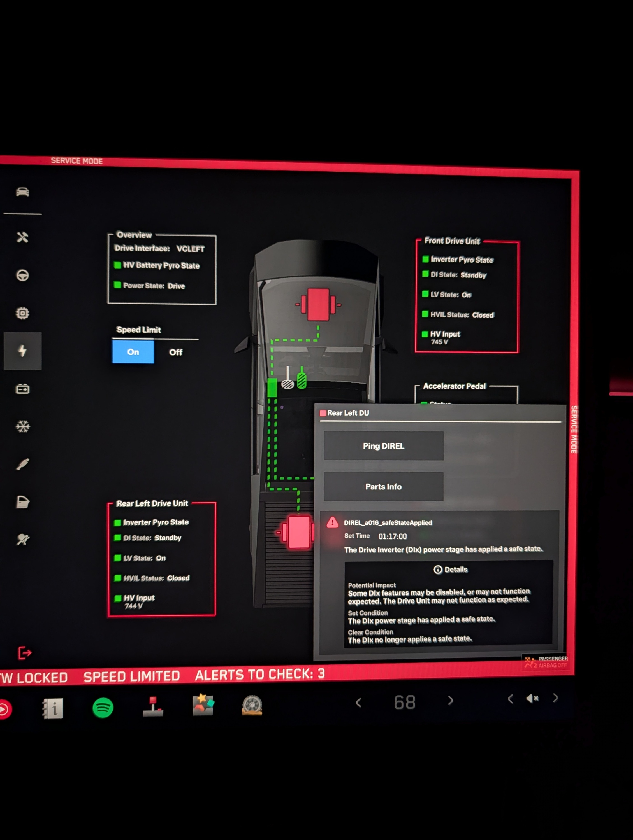
Task: Turn Speed Limit Off
Action: coord(176,352)
